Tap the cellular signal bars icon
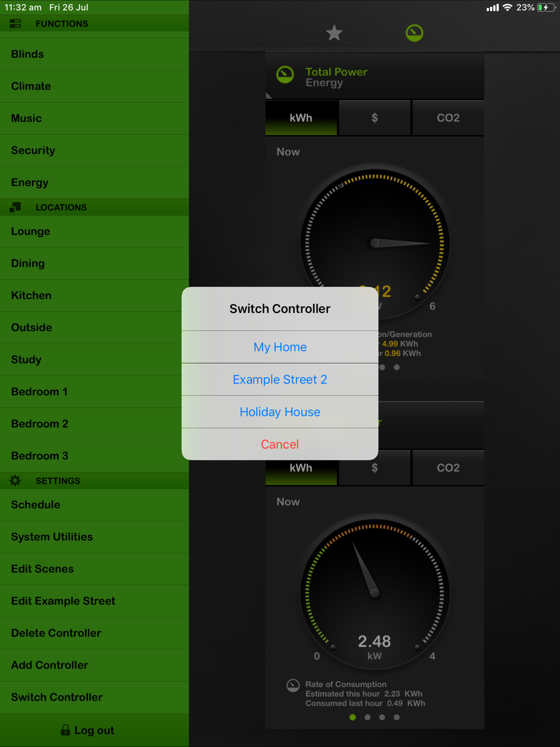Image resolution: width=560 pixels, height=747 pixels. [x=492, y=7]
